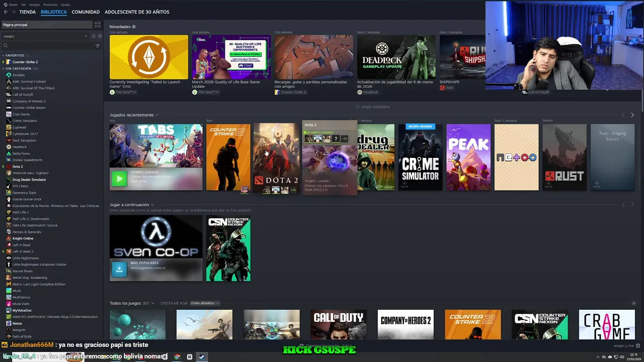Switch to grid view icon beside Página principal
This screenshot has width=644, height=362.
click(98, 25)
